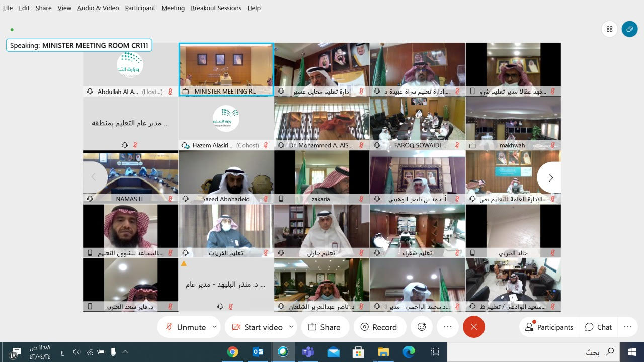Open the Audio & Video menu

(98, 8)
